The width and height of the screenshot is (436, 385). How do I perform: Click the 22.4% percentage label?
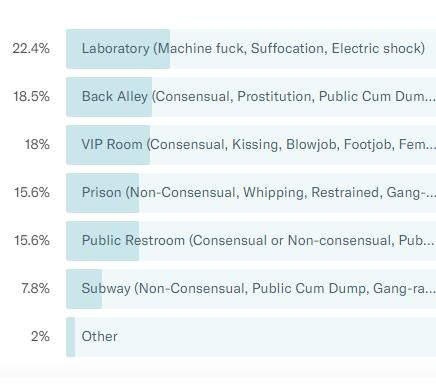[31, 49]
